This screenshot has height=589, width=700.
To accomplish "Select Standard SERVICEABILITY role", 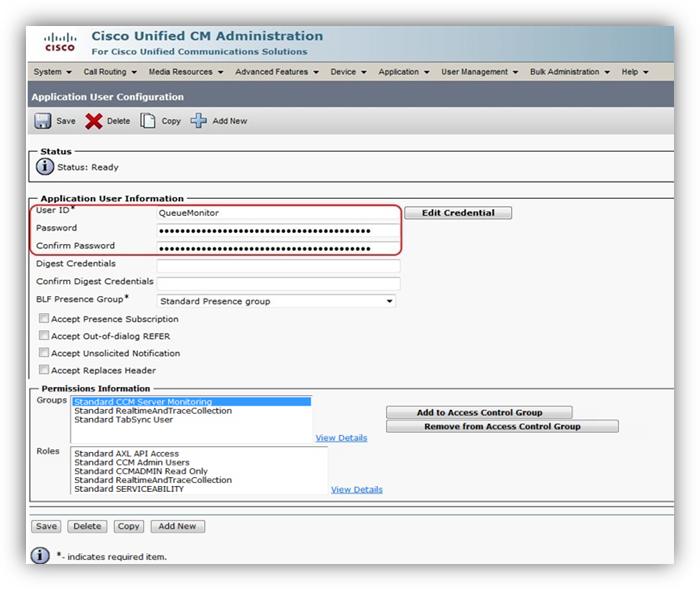I will click(129, 489).
